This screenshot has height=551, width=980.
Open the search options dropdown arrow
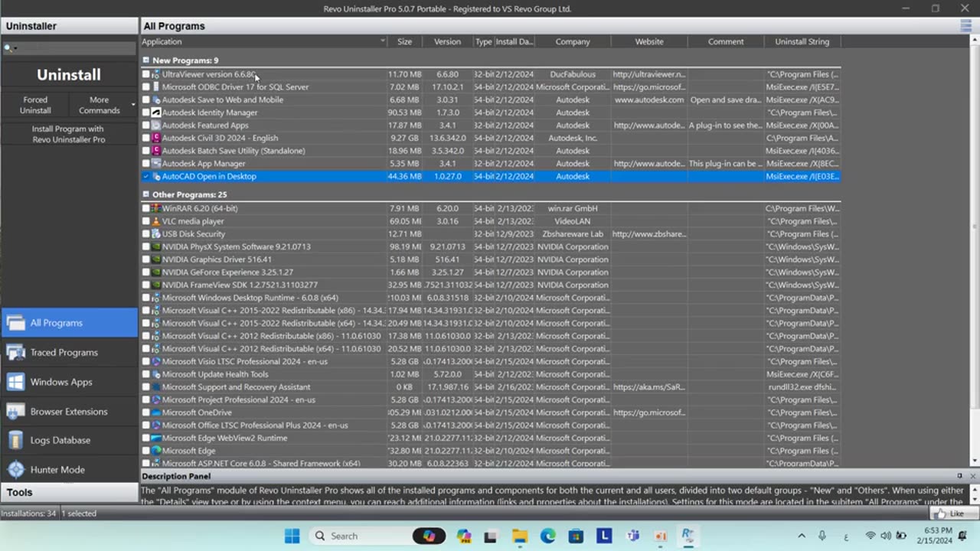tap(15, 49)
